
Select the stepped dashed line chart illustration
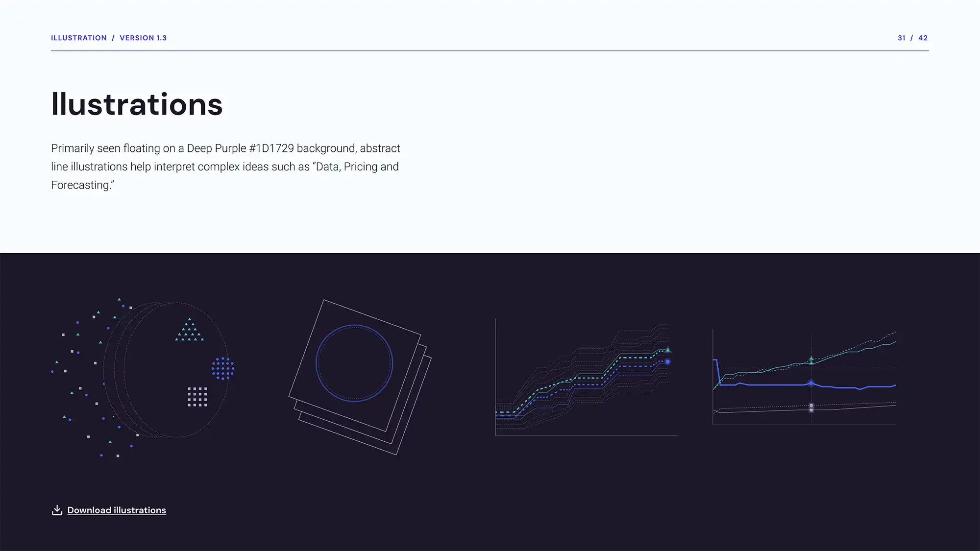pyautogui.click(x=587, y=378)
